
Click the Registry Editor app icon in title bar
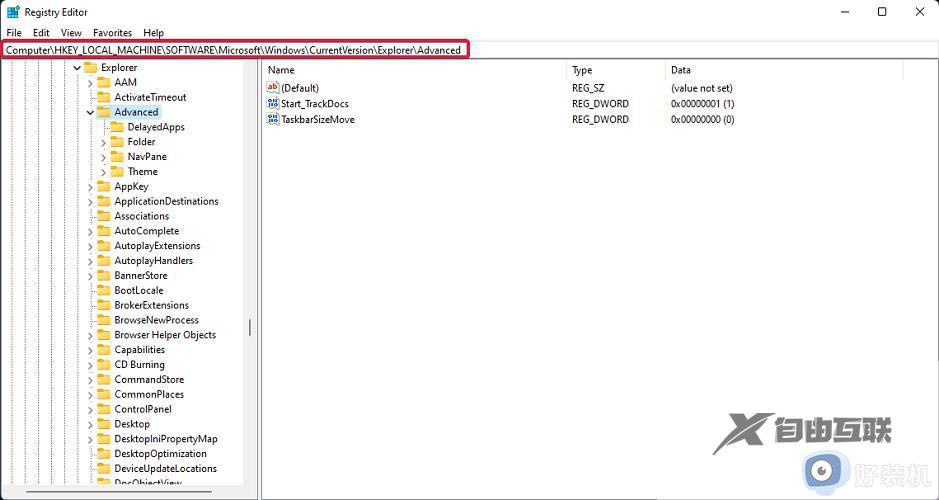(13, 12)
